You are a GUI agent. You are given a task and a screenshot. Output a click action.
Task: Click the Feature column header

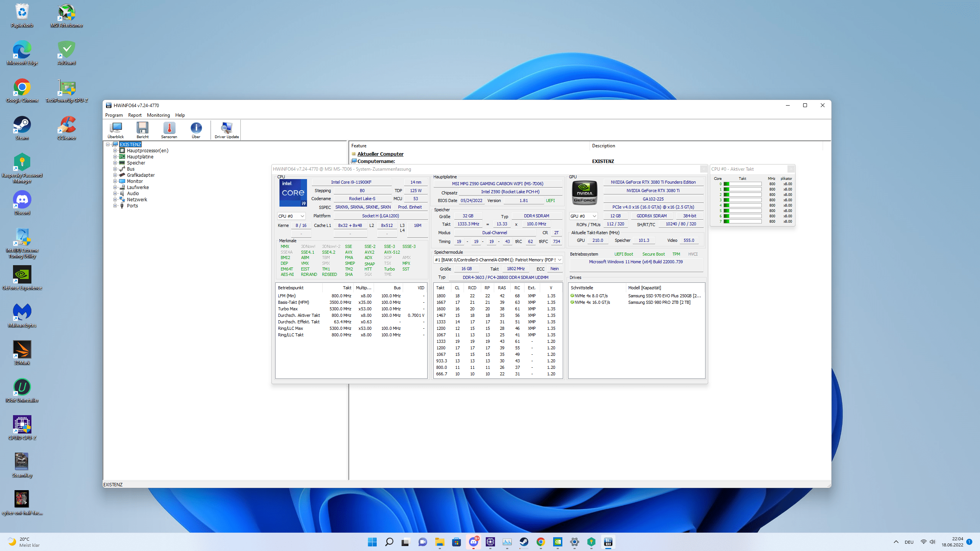pos(469,146)
